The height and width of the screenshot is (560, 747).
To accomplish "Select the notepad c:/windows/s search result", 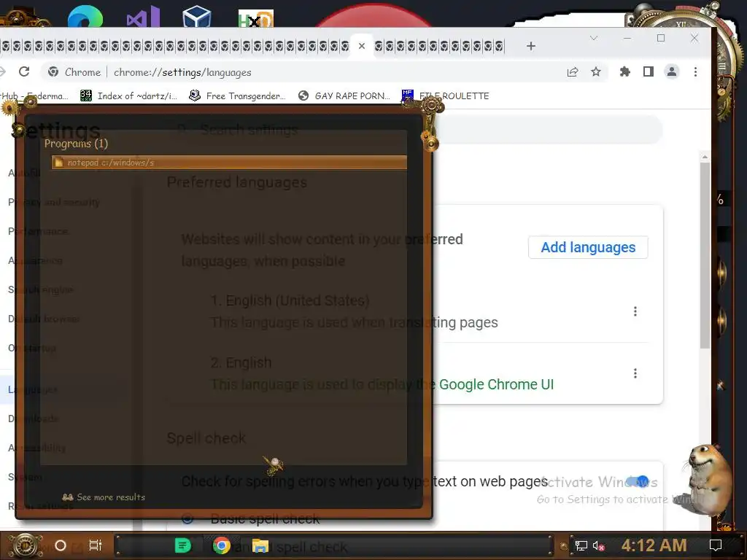I will point(229,163).
